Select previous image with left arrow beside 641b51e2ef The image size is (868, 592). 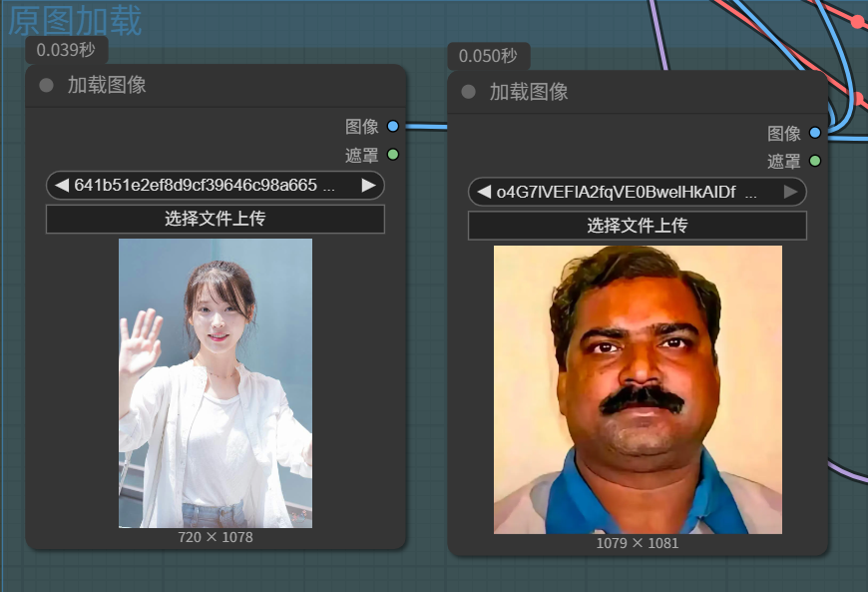point(62,185)
